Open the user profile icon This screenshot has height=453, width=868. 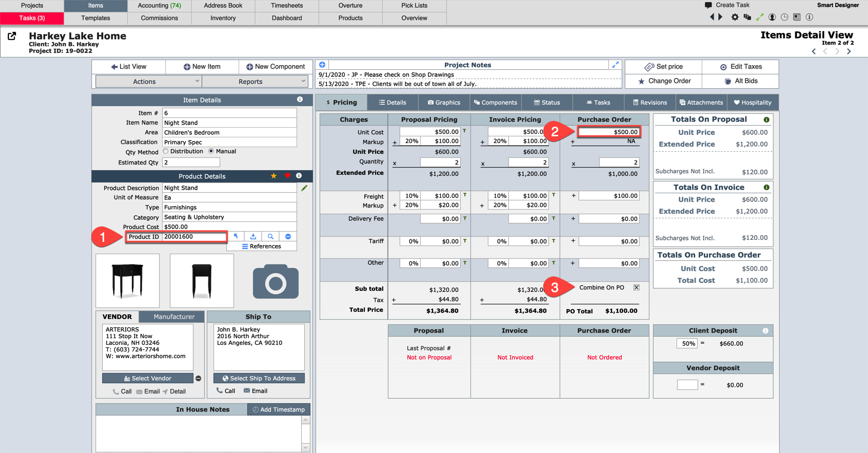pos(772,17)
